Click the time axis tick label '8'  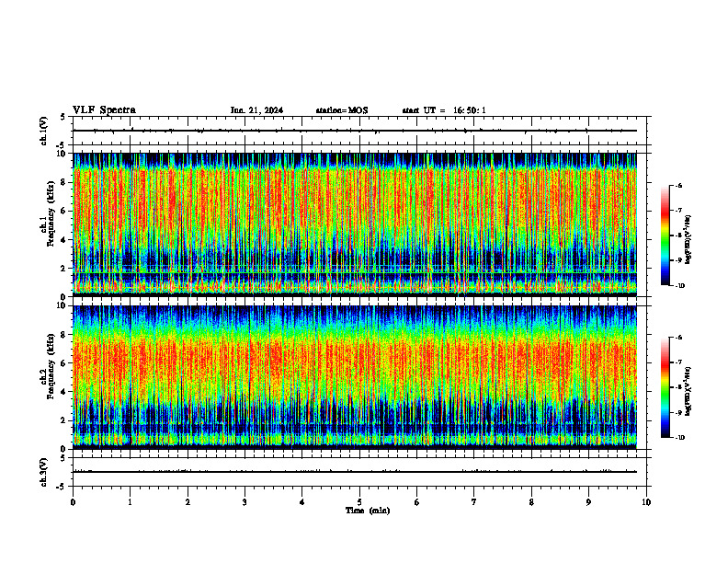tap(531, 502)
